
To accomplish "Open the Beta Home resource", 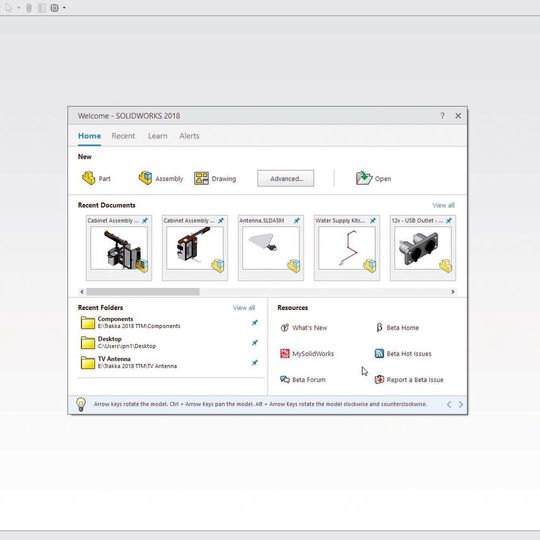I will point(397,328).
